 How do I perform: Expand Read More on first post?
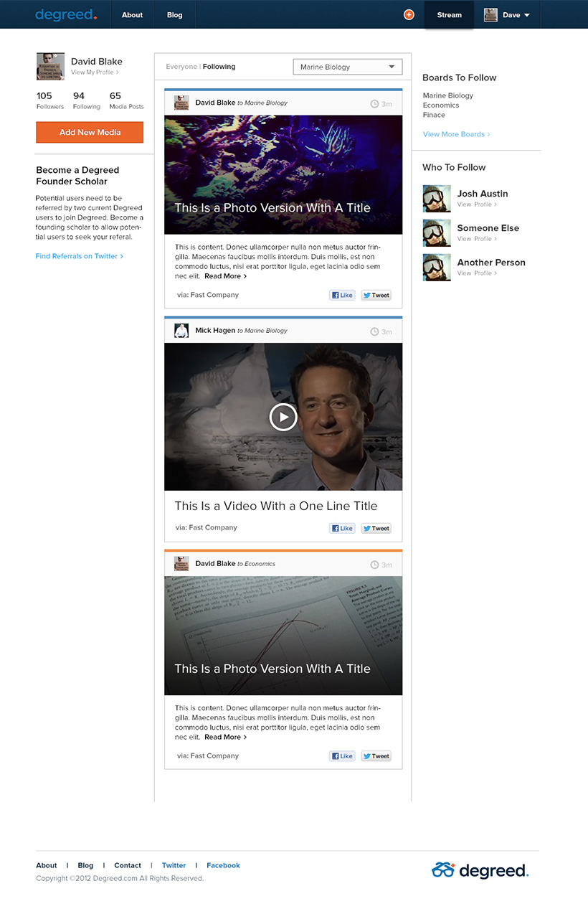pos(225,276)
